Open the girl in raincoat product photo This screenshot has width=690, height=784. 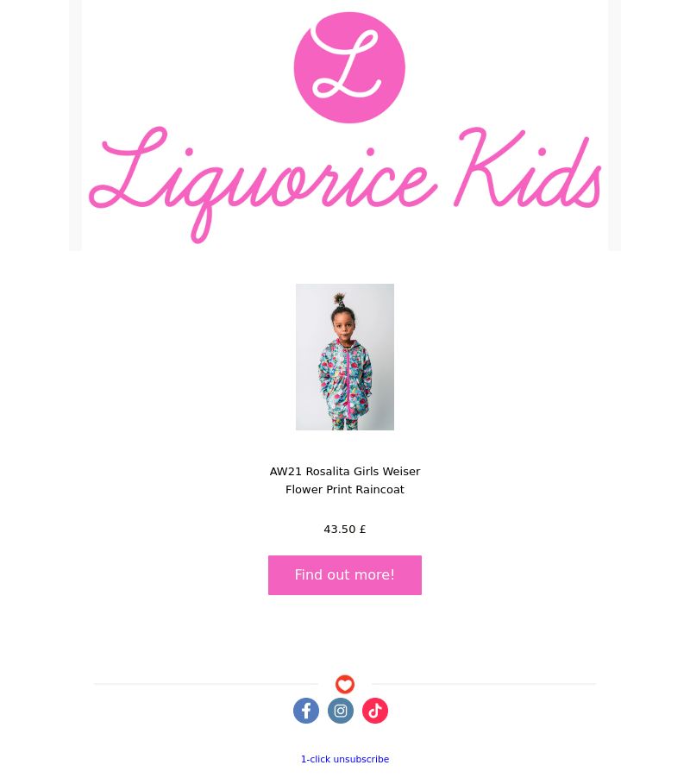point(345,357)
